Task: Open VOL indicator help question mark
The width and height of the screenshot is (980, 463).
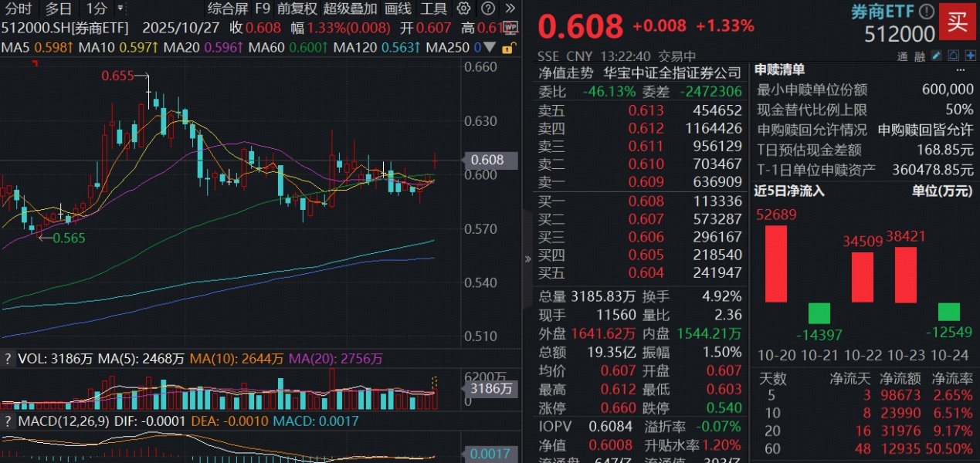Action: (8, 359)
